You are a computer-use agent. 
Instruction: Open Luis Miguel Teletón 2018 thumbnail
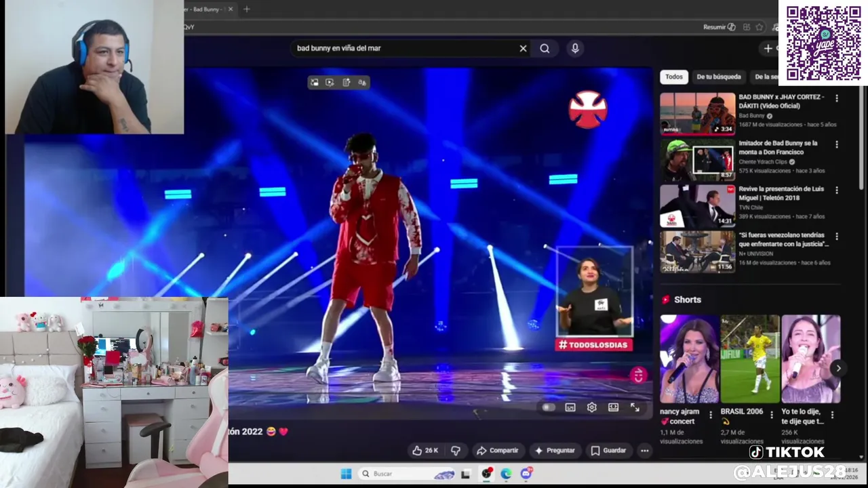(x=697, y=206)
